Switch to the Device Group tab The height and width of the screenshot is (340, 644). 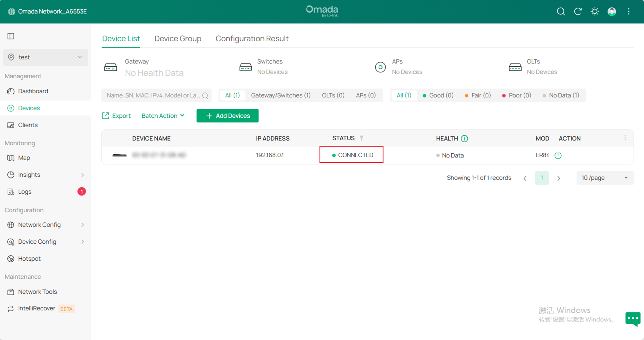click(178, 38)
